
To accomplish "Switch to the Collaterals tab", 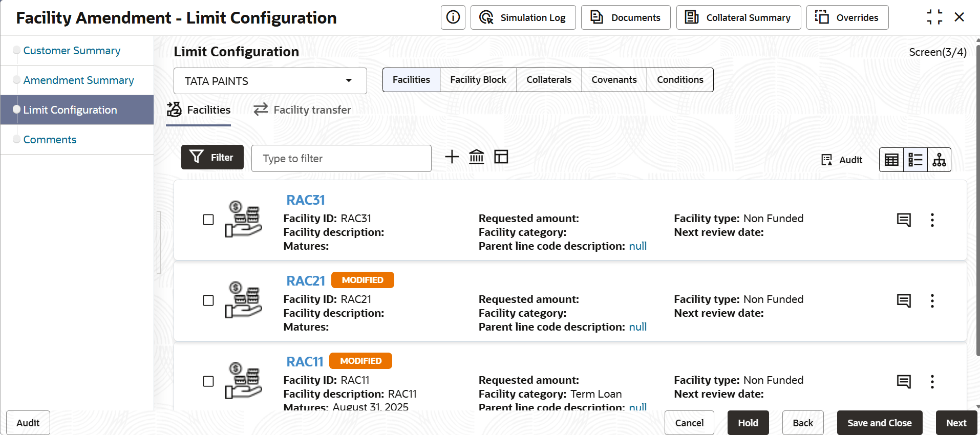I will 549,80.
